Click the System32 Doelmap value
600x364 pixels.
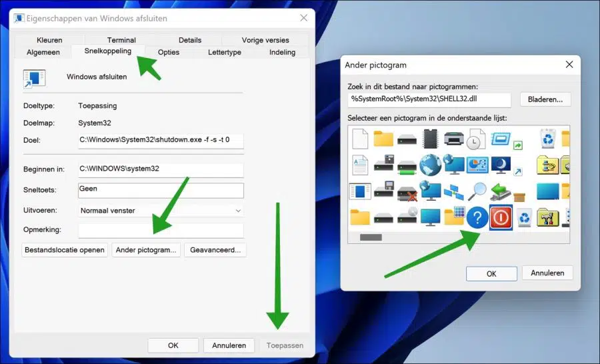(x=95, y=123)
